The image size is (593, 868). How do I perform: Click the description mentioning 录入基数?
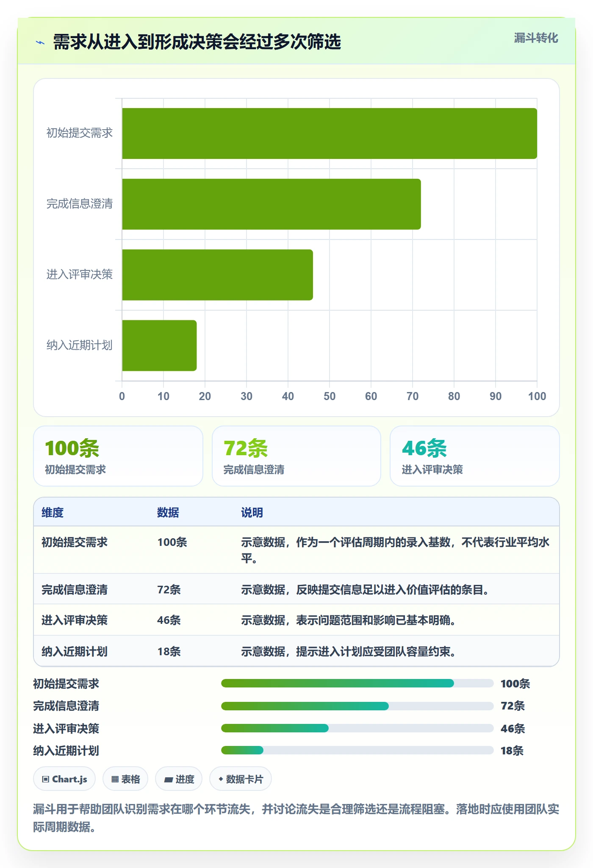click(396, 550)
